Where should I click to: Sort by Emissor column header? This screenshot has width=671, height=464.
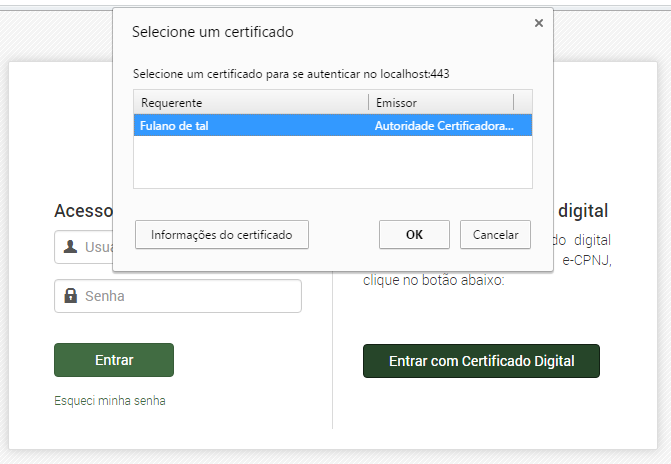[440, 103]
